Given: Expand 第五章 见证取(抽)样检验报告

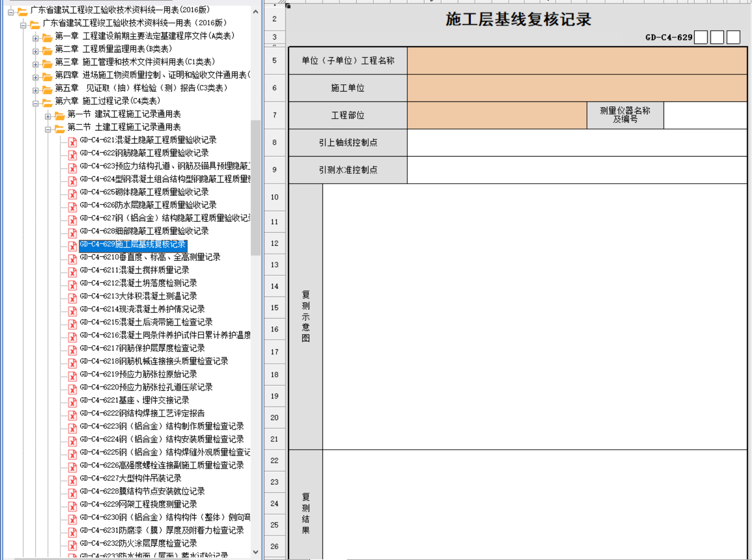Looking at the screenshot, I should tap(35, 90).
